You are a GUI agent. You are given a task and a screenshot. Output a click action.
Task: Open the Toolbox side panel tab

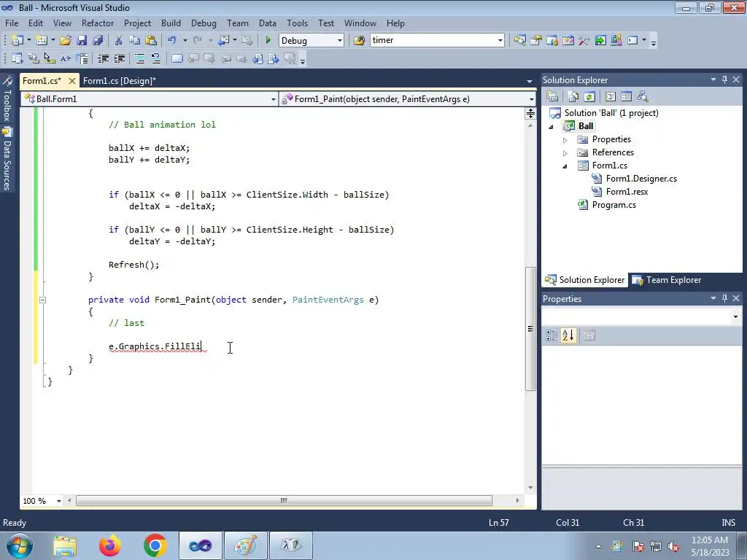pos(7,99)
